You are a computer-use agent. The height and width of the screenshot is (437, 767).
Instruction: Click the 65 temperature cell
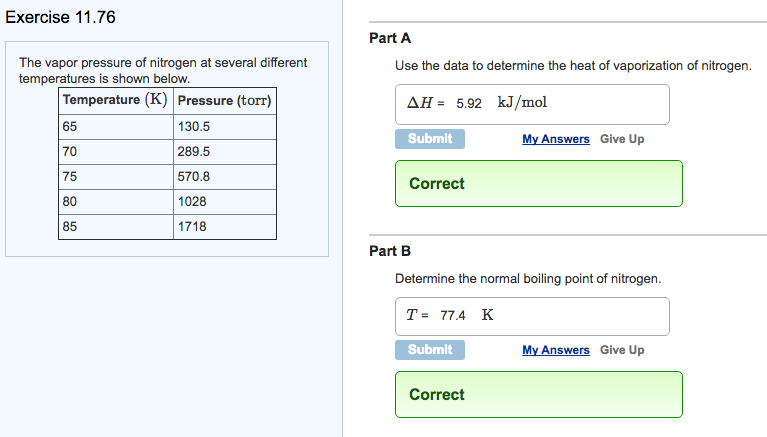[x=115, y=127]
